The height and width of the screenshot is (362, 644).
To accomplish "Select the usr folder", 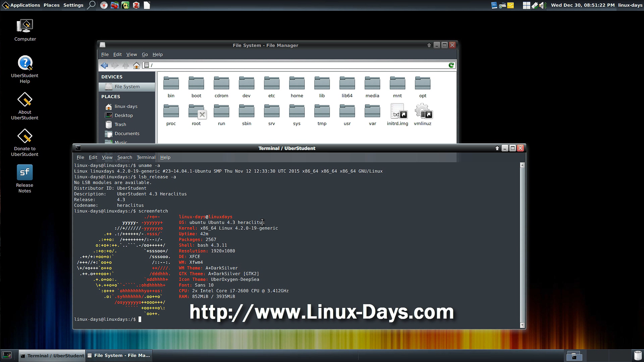I will click(347, 115).
